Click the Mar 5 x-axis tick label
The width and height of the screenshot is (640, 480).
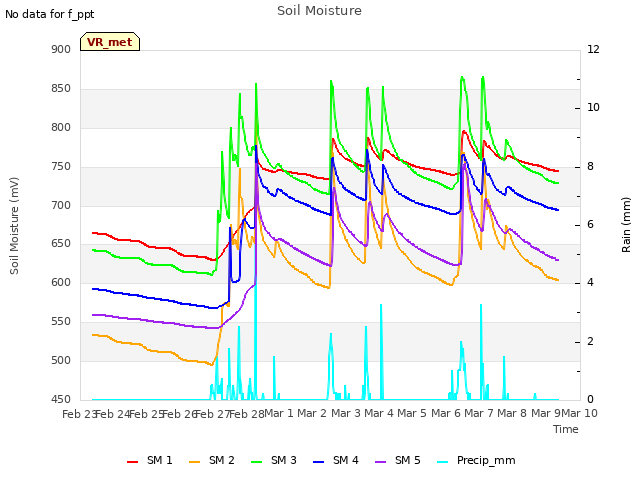point(412,413)
